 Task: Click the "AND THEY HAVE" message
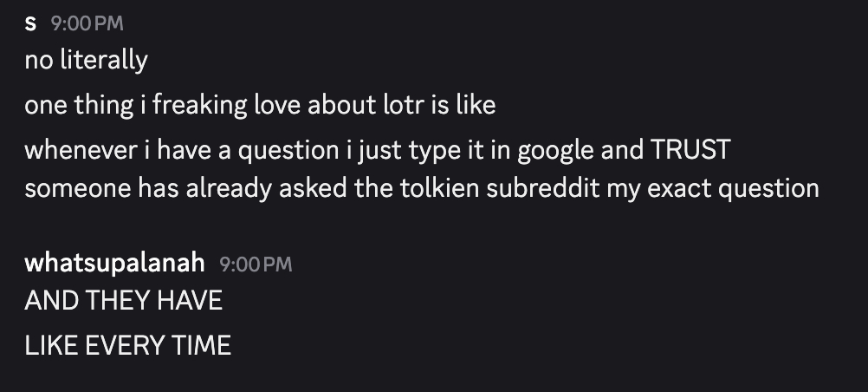click(x=124, y=301)
